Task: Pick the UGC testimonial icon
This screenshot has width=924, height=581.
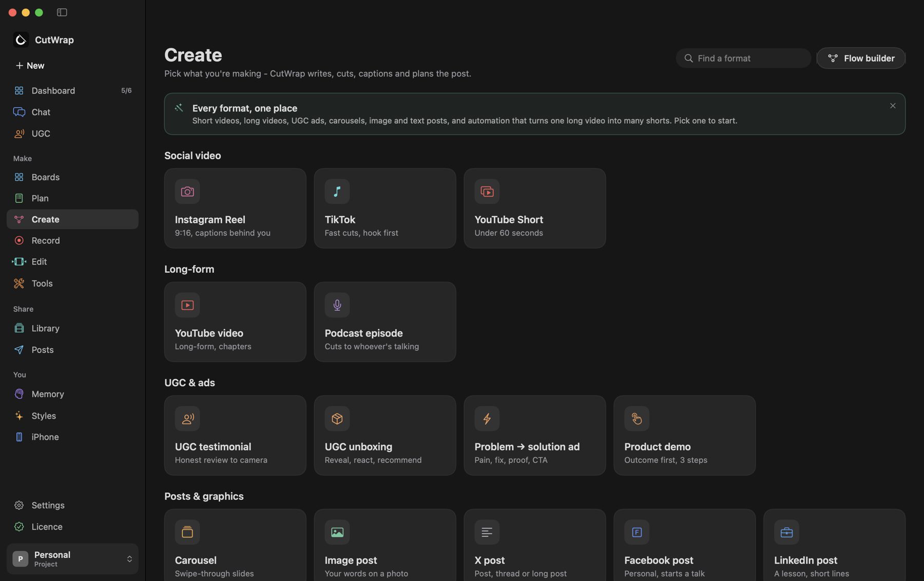Action: click(187, 419)
